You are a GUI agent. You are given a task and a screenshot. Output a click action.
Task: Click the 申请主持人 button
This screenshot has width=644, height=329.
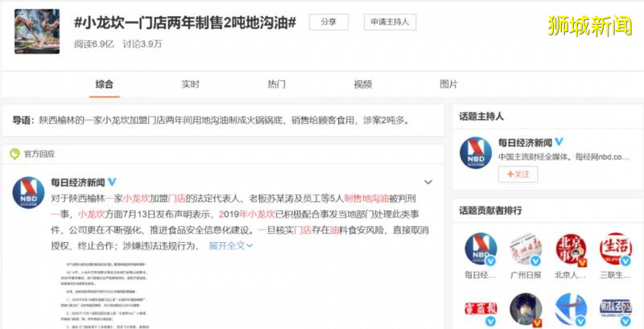[x=390, y=23]
